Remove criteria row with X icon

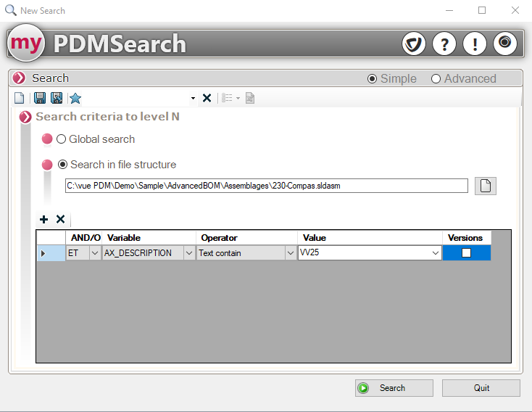(x=61, y=219)
